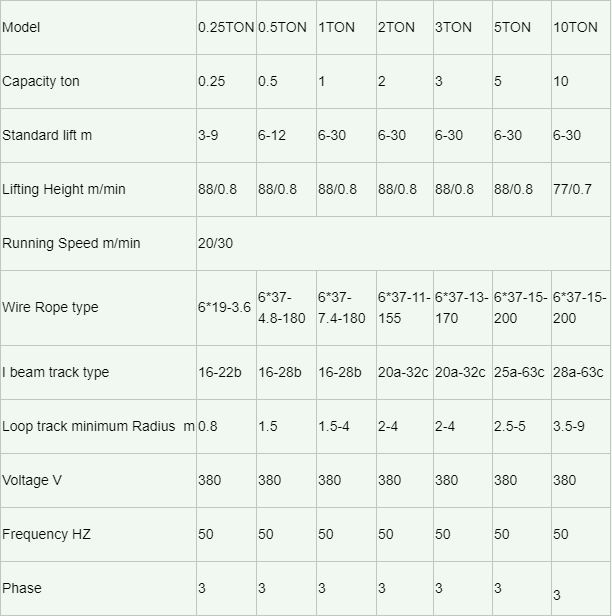The image size is (612, 616).
Task: Select the 0.25TON column header
Action: [226, 28]
